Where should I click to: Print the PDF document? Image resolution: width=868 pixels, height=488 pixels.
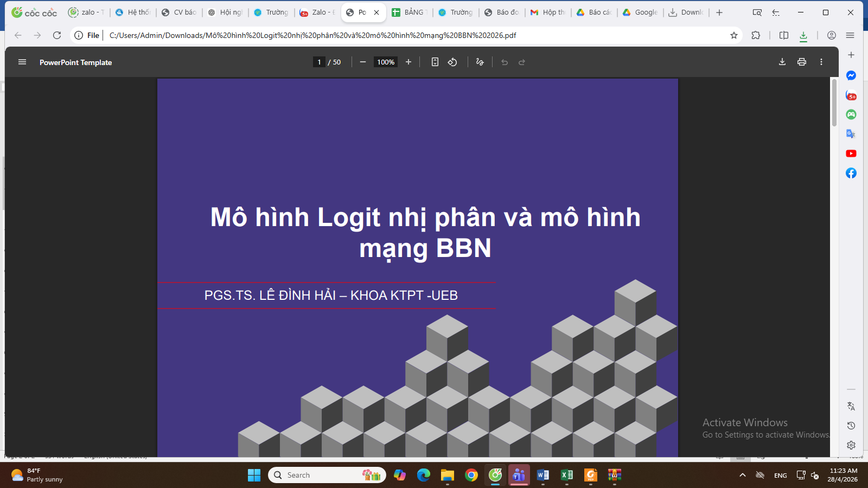point(801,62)
